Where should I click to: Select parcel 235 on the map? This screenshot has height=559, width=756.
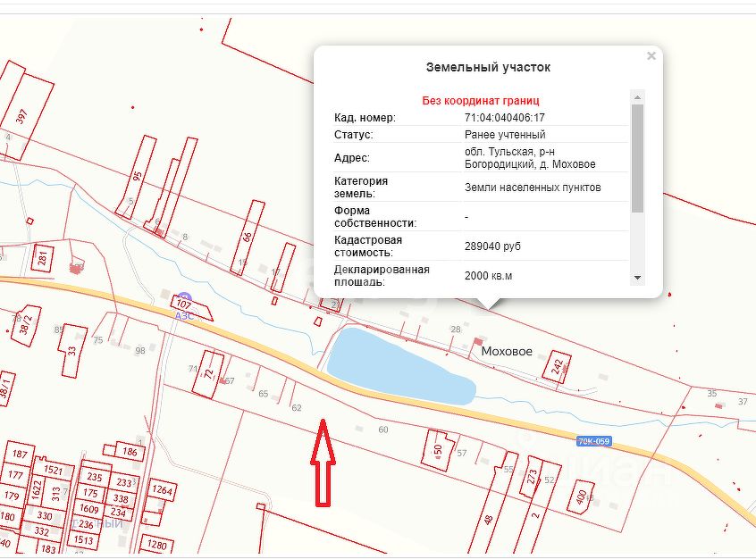click(x=95, y=477)
